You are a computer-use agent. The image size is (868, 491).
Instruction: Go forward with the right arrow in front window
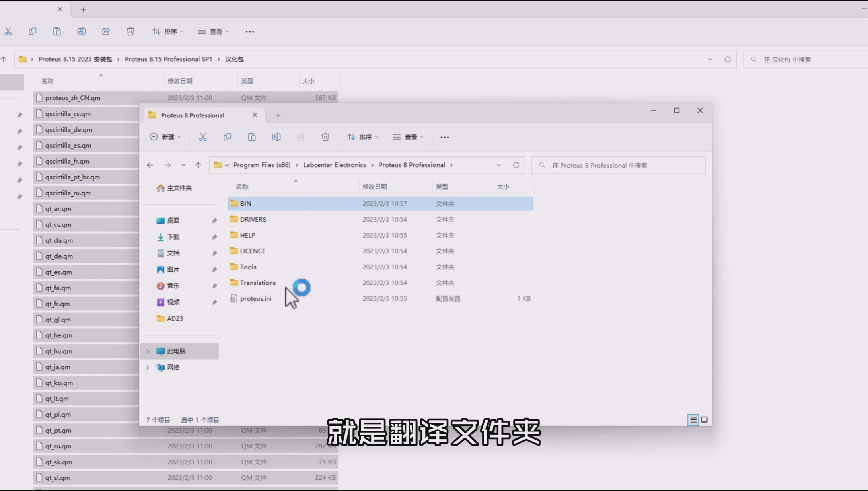[168, 165]
